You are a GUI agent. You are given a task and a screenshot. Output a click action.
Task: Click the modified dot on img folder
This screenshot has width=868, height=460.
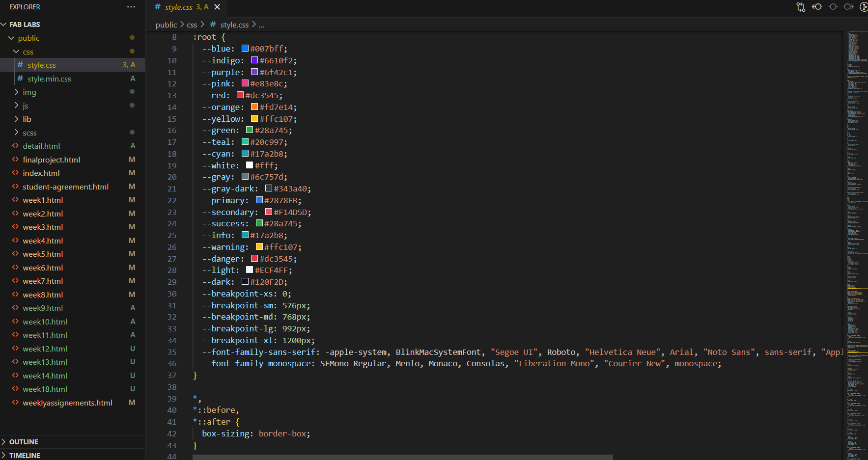132,92
